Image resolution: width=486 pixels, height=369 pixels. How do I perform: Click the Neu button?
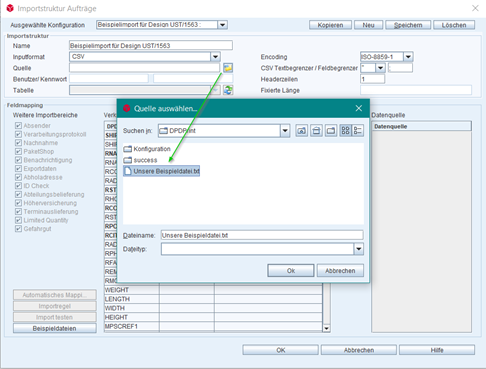[x=368, y=25]
